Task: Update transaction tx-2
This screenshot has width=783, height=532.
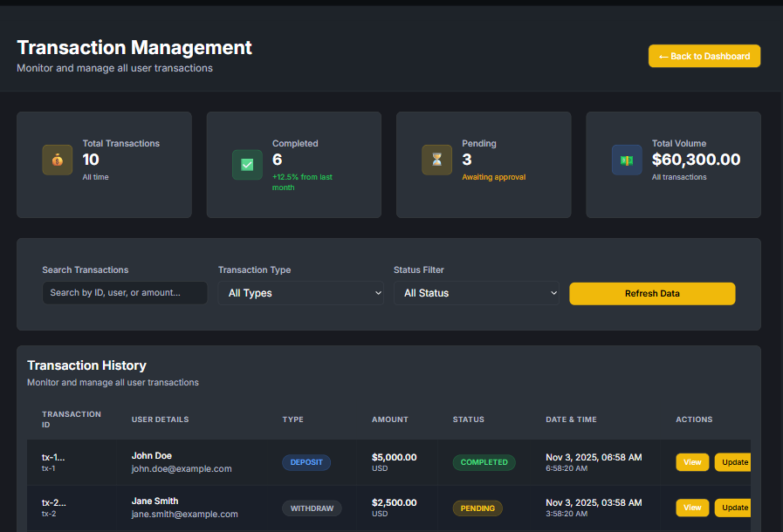Action: (x=734, y=507)
